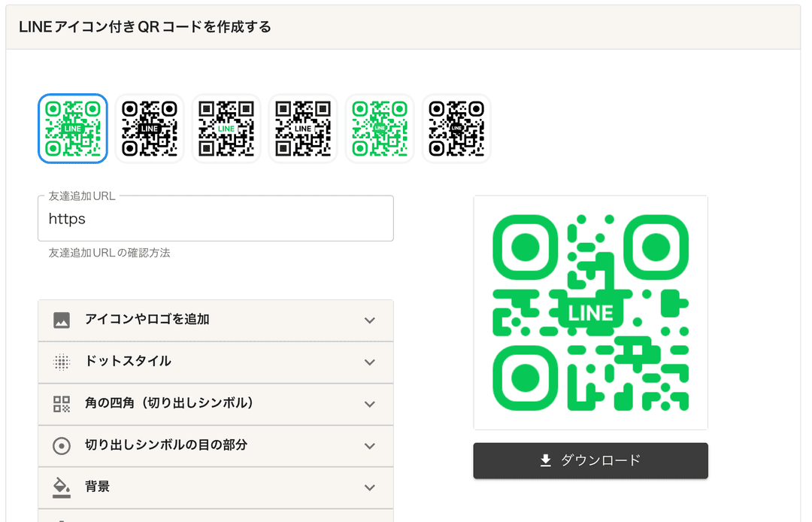The image size is (812, 522).
Task: Select the last QR style preset thumbnail
Action: [x=456, y=128]
